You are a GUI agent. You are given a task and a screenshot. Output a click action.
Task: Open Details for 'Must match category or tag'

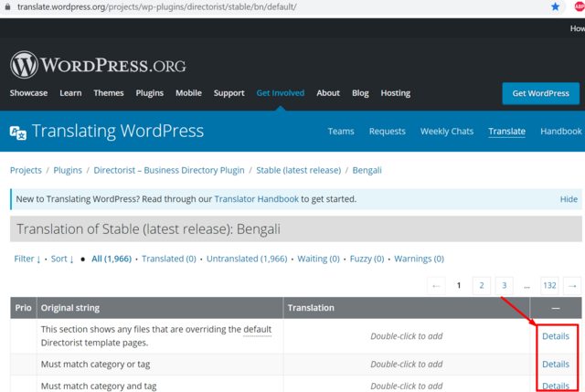556,365
